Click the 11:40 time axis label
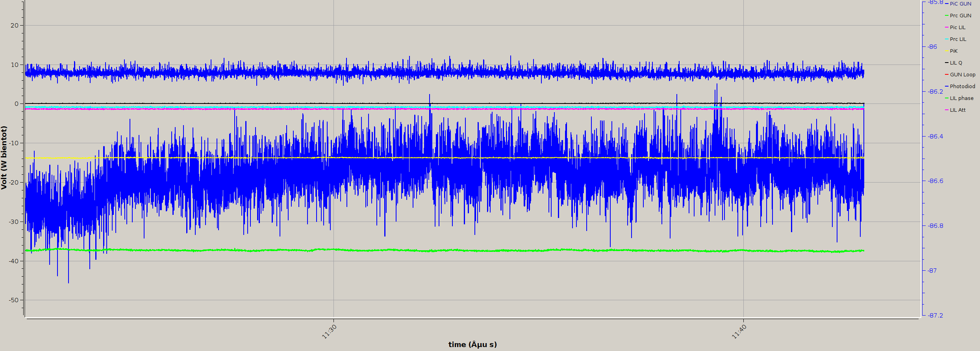This screenshot has height=351, width=980. pos(739,331)
